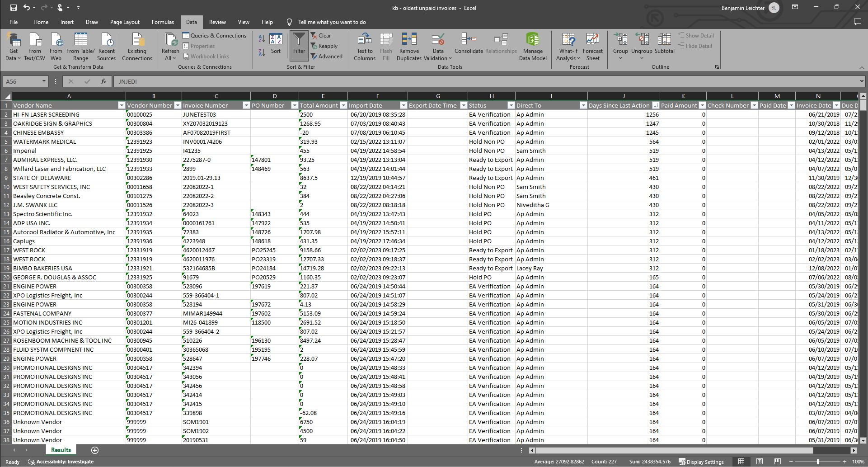Open Total Amount column filter dropdown

tap(343, 105)
